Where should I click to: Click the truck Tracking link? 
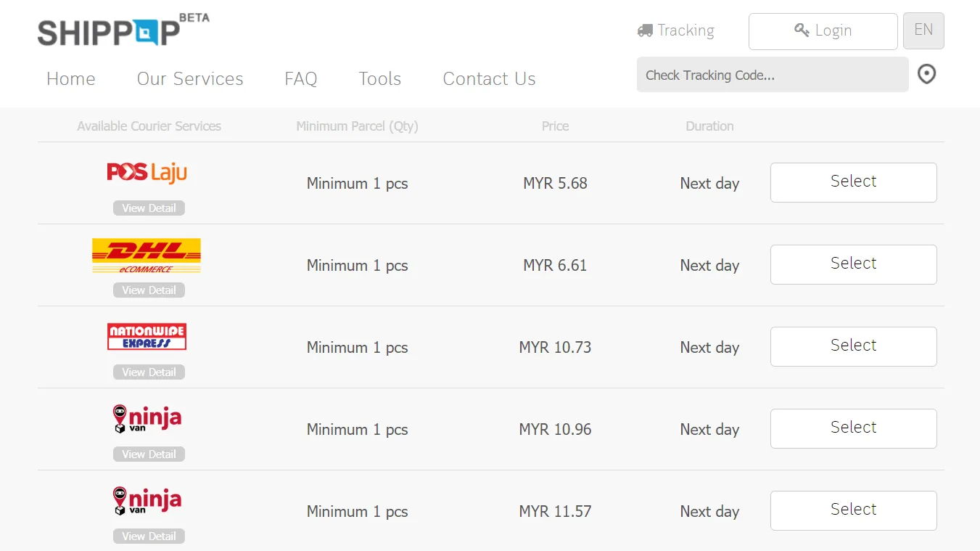pos(675,30)
